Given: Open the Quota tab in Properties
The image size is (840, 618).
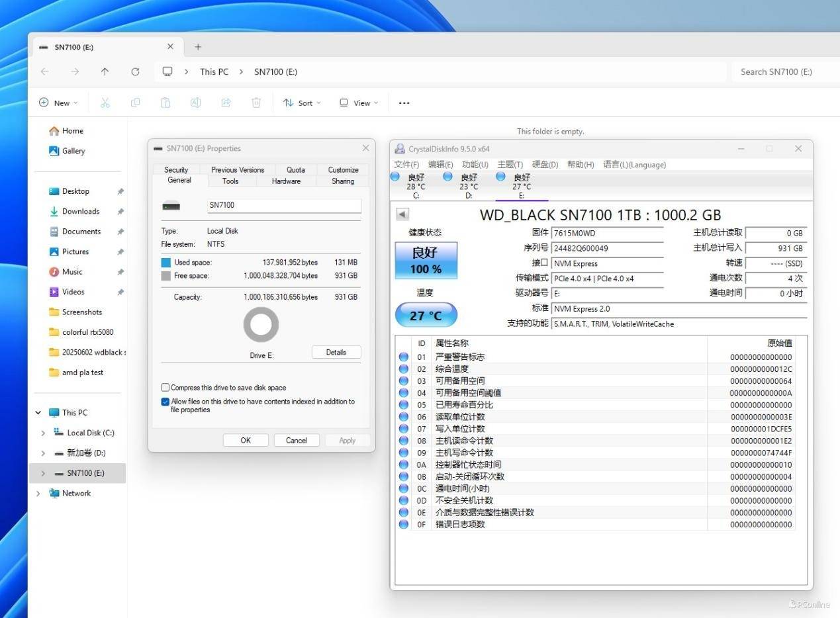Looking at the screenshot, I should click(295, 169).
